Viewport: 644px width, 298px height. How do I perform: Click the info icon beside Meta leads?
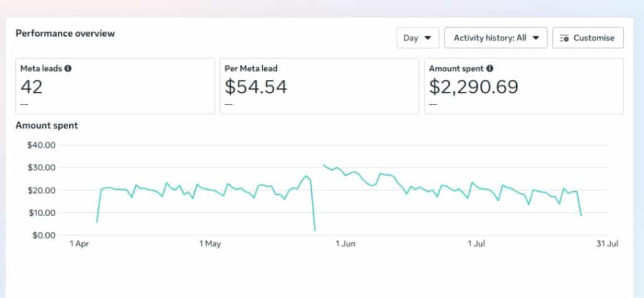click(x=68, y=69)
